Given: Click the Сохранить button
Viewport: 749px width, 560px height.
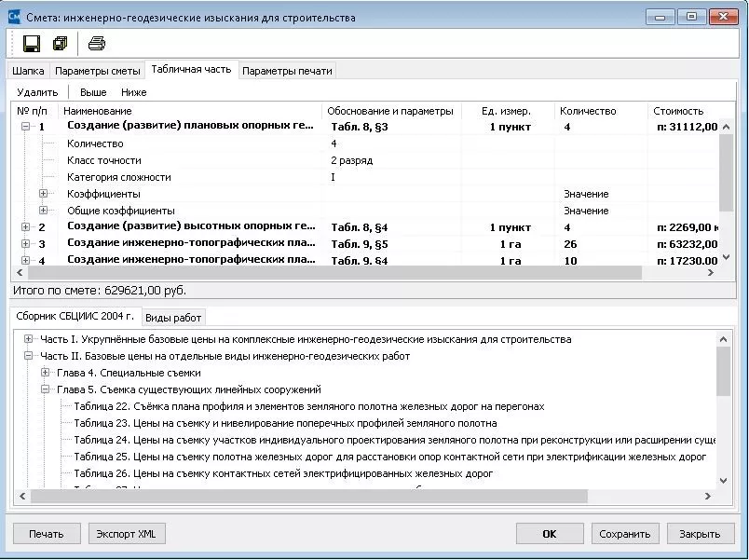Looking at the screenshot, I should (624, 534).
